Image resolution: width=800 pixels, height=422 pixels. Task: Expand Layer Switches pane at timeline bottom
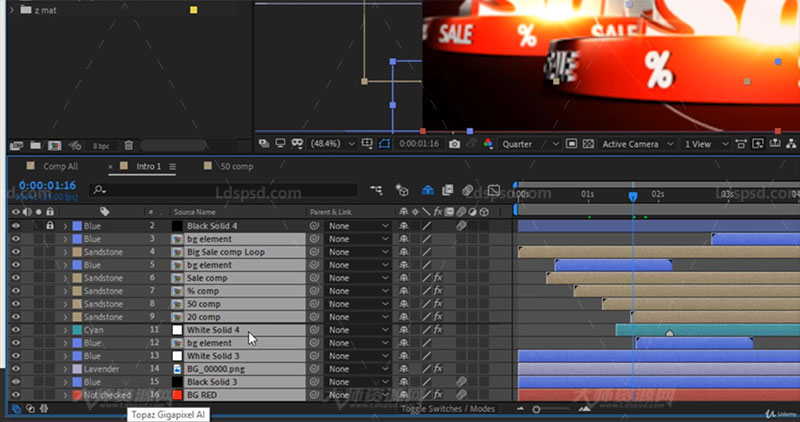tap(16, 409)
